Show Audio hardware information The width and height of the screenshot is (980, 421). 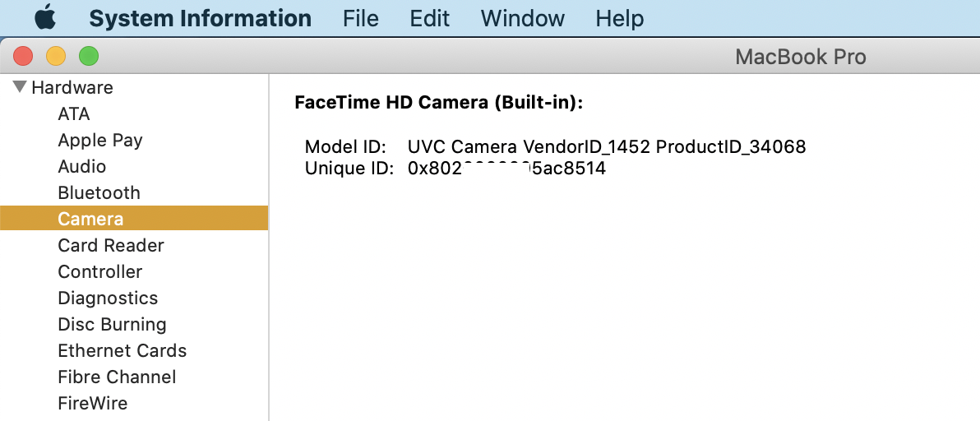click(82, 167)
